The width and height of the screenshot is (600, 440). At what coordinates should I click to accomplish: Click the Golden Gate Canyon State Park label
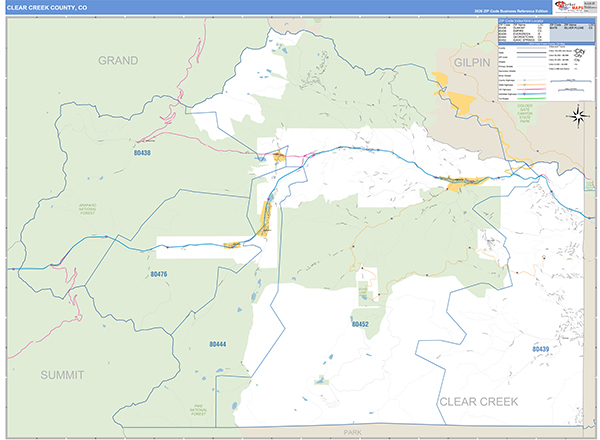525,113
